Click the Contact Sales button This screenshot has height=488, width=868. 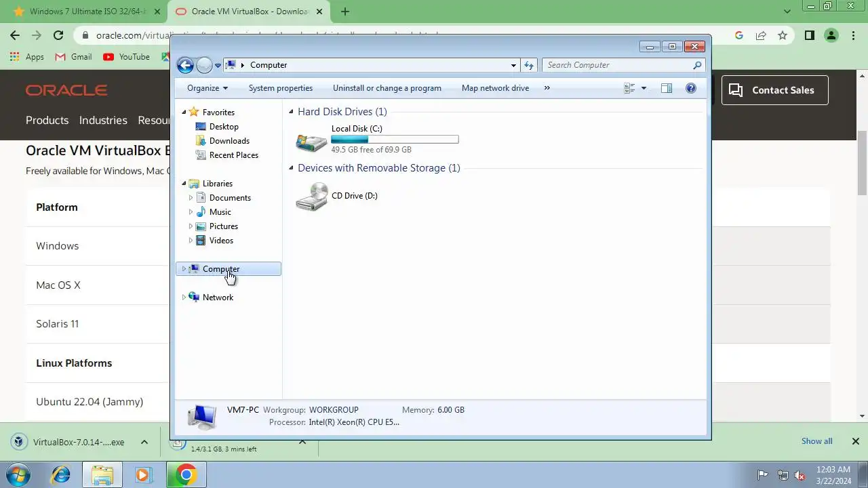(x=775, y=90)
